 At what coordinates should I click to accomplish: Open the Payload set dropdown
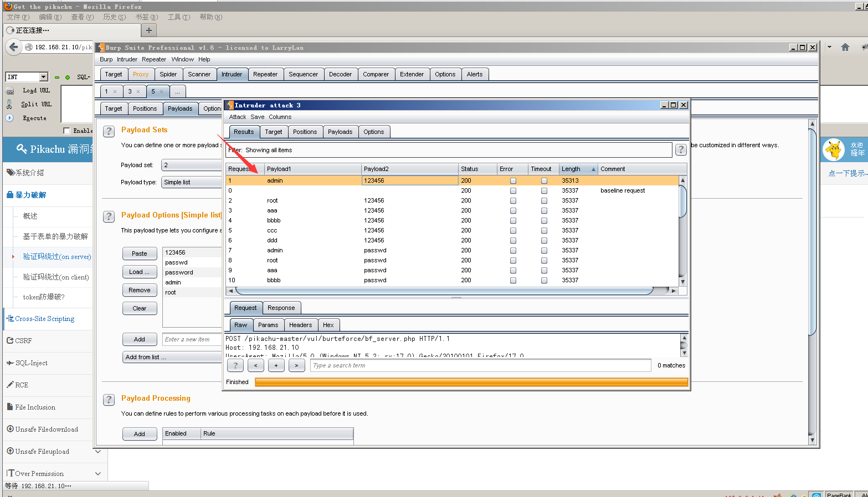click(192, 165)
